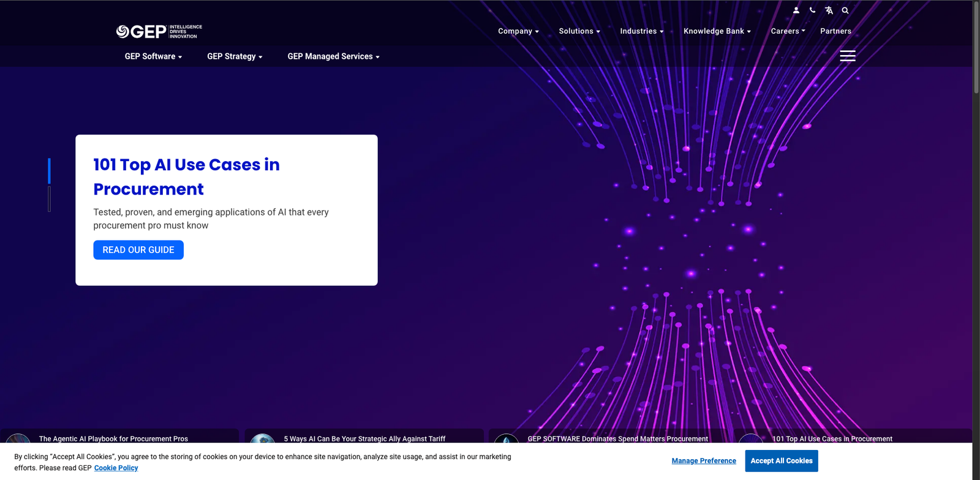
Task: Open the Partners menu item
Action: pos(835,31)
